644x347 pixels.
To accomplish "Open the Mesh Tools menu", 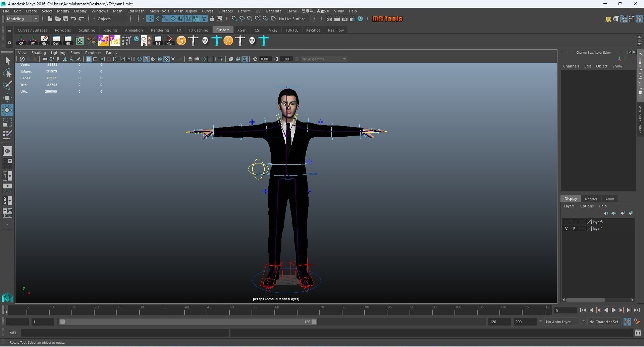I will (x=159, y=11).
